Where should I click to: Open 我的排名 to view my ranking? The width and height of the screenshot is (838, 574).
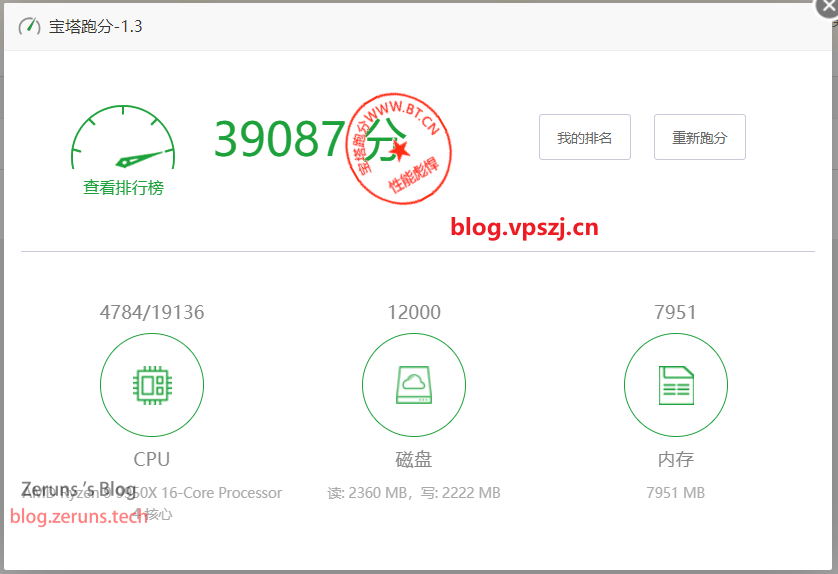584,138
